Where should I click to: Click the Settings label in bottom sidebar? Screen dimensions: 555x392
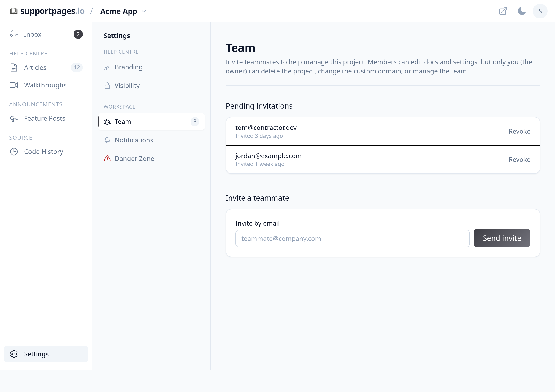pos(36,354)
